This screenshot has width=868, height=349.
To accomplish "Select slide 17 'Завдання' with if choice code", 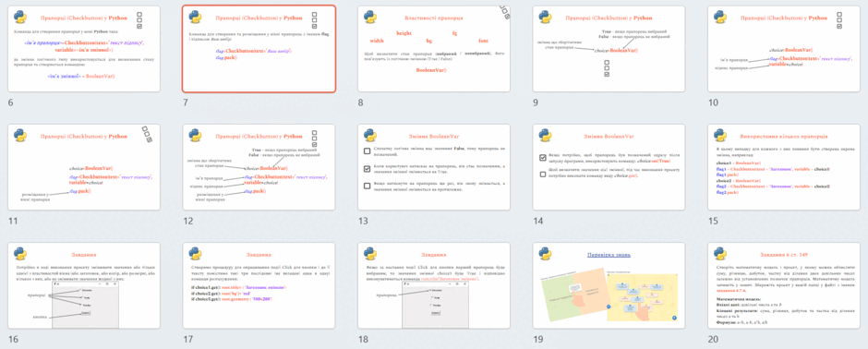I will [x=259, y=285].
